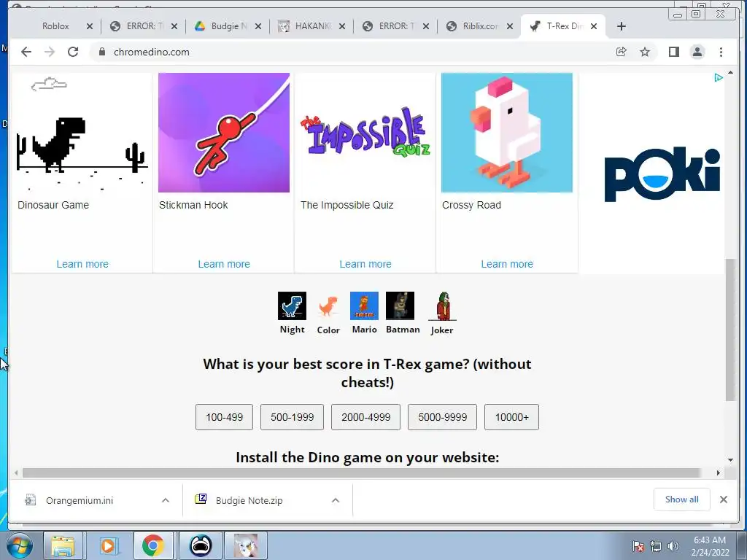747x560 pixels.
Task: Click the Chrome taskbar icon
Action: coord(153,545)
